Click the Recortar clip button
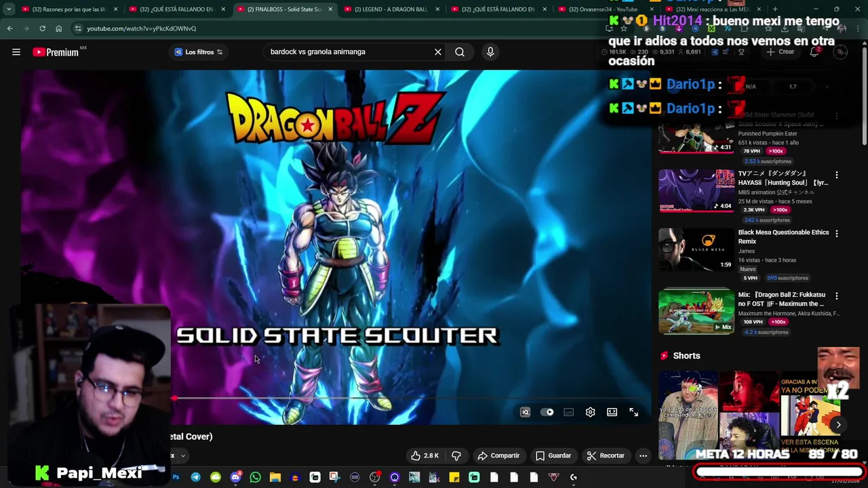The width and height of the screenshot is (868, 488). [x=606, y=455]
